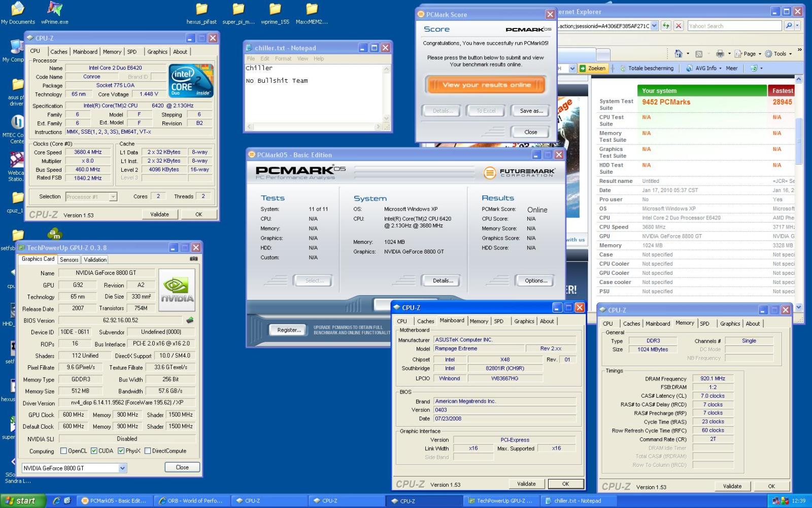Click the NVIDIA logo in GPU-Z

click(177, 291)
